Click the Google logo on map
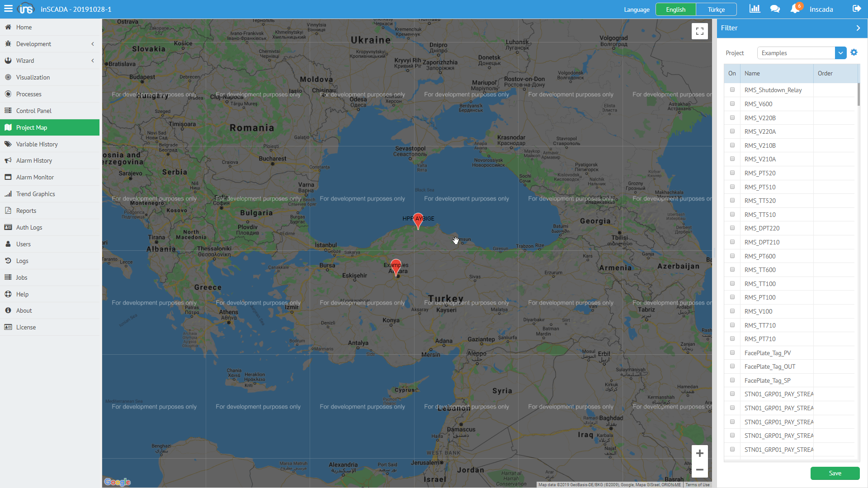 click(117, 482)
